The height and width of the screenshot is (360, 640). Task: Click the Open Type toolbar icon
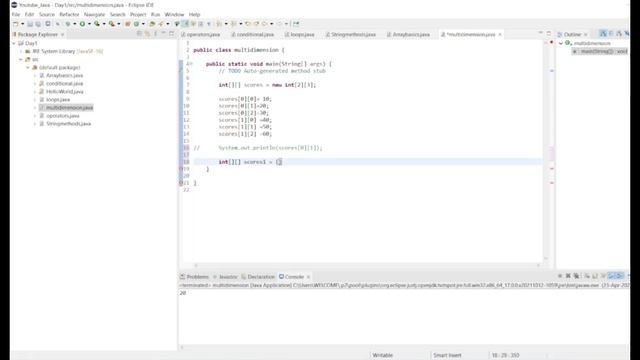point(152,24)
